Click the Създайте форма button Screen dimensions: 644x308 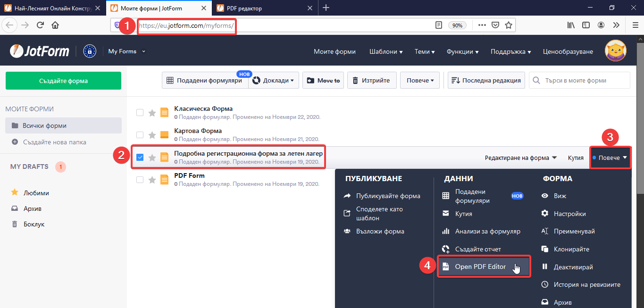pyautogui.click(x=63, y=81)
